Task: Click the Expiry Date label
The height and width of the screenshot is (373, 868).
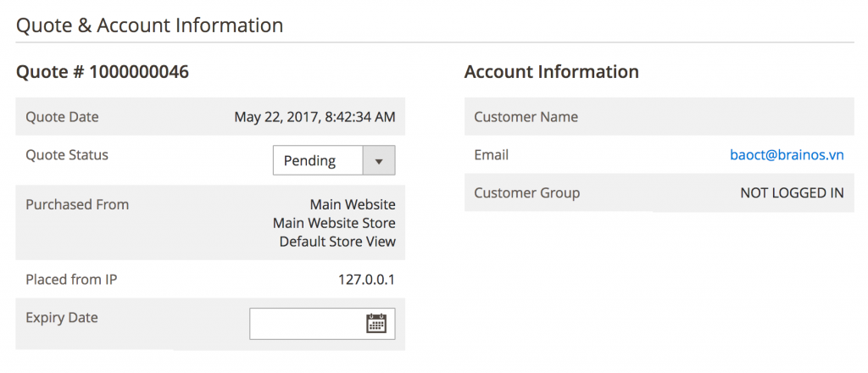Action: 62,318
